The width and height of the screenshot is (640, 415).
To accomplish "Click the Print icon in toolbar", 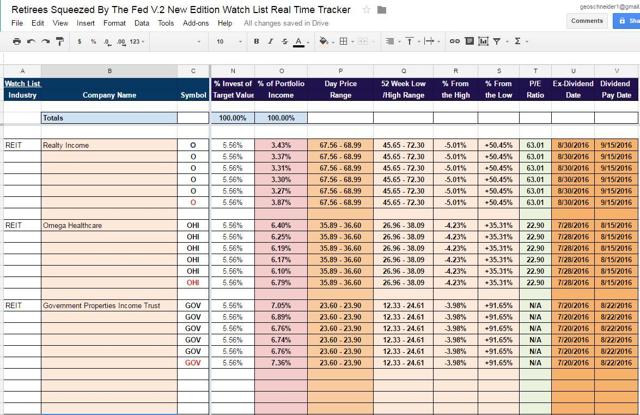I will (x=17, y=41).
